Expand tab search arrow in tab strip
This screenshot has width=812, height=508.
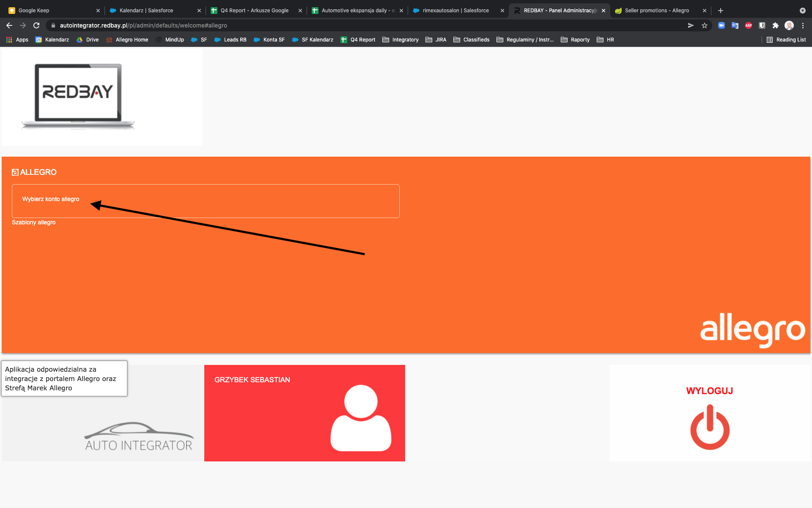point(802,11)
